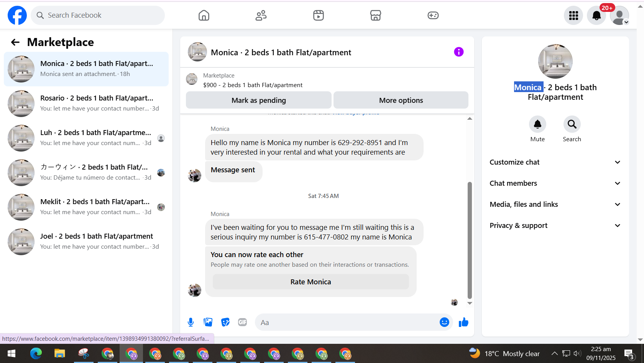Open the $900 listing Marketplace link
Screen dimensions: 644x363
tap(253, 85)
